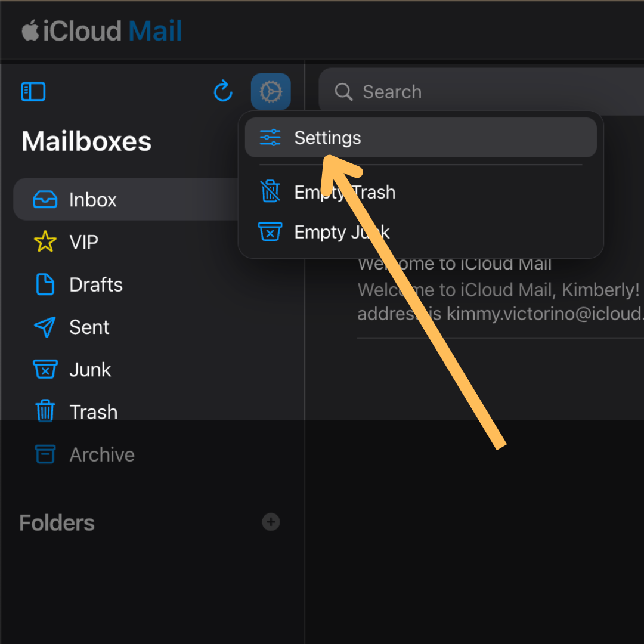Open the Inbox mailbox
Image resolution: width=644 pixels, height=644 pixels.
click(x=126, y=200)
